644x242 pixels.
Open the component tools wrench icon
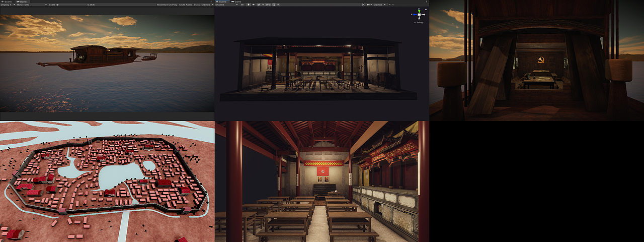click(x=363, y=5)
